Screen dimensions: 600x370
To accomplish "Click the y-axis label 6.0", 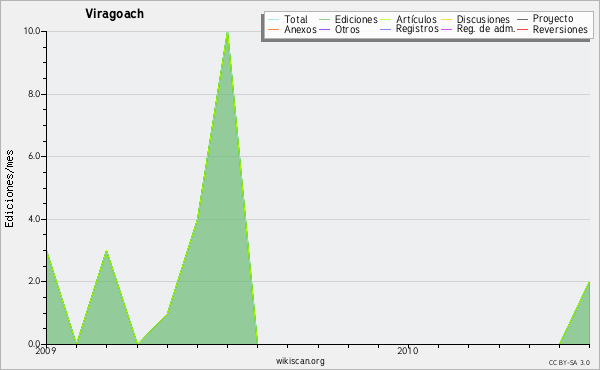I will (x=34, y=156).
